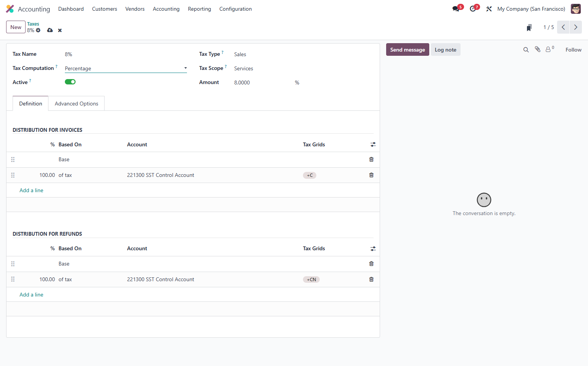The image size is (588, 366).
Task: Open invoice distribution column options icon
Action: [x=373, y=144]
